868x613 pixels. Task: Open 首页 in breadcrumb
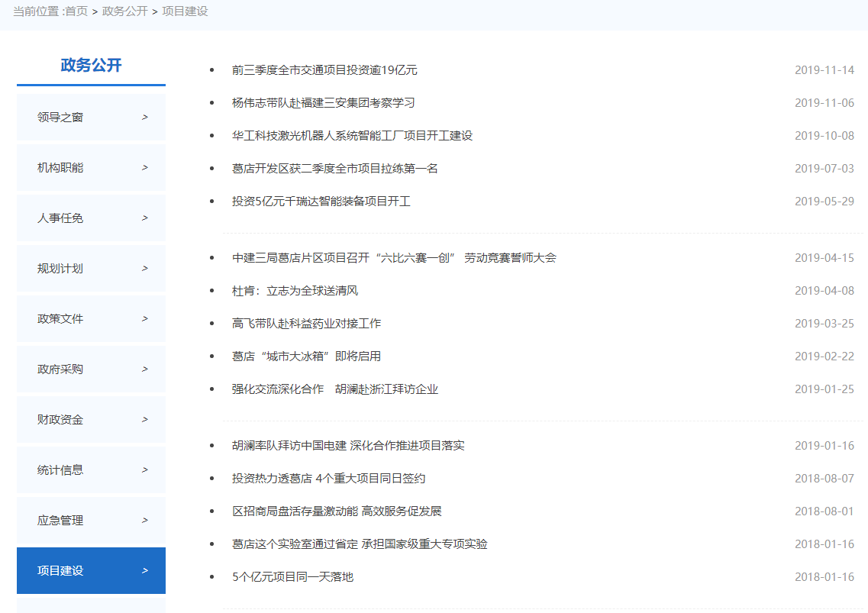click(x=76, y=11)
